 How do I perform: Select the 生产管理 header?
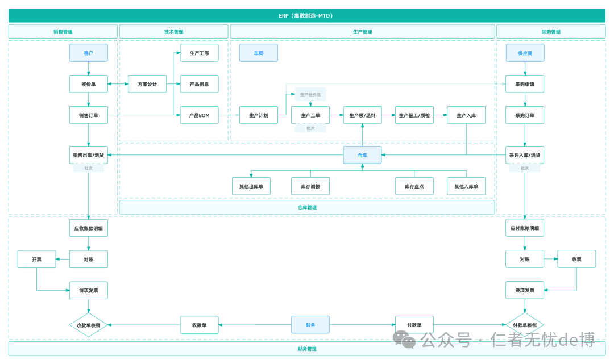tap(363, 32)
